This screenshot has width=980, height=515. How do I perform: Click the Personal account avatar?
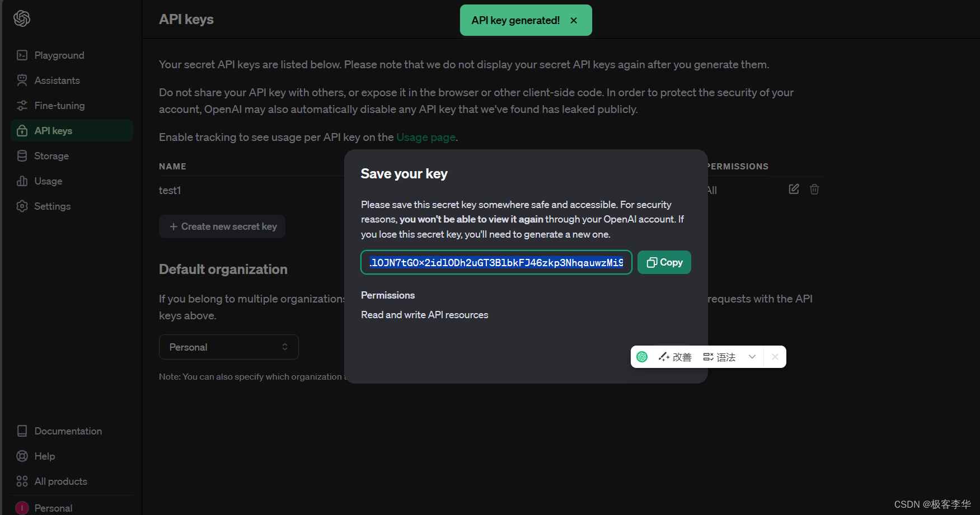pos(22,508)
